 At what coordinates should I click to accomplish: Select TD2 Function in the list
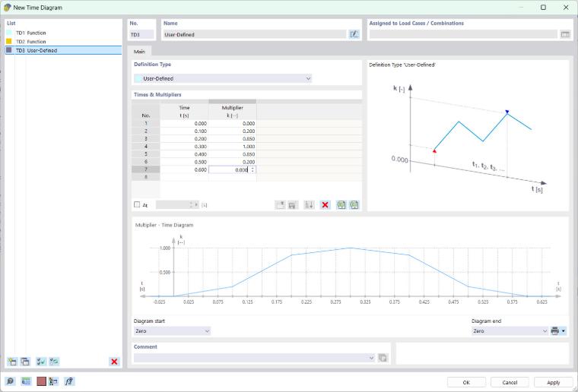pos(63,42)
